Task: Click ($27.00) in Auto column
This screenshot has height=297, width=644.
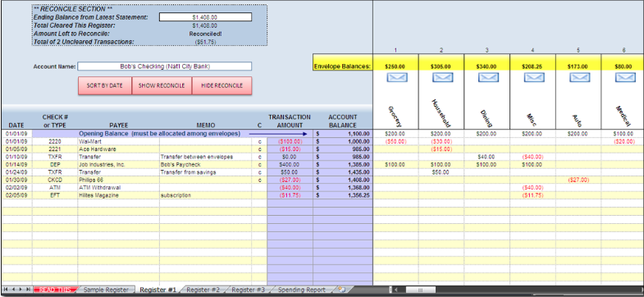Action: 578,180
